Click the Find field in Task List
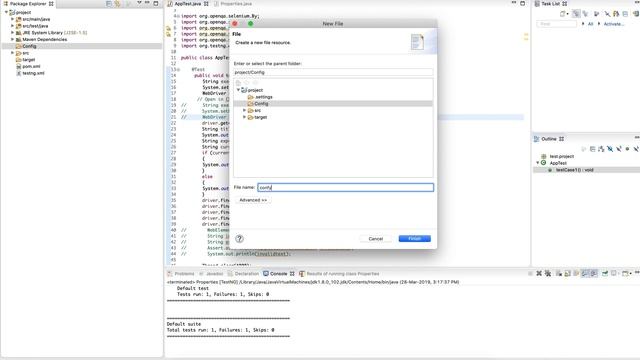 556,24
